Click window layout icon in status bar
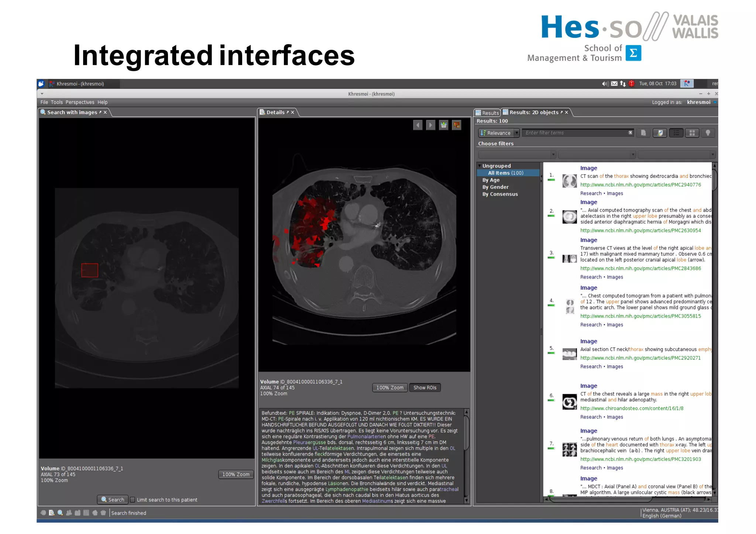 [86, 513]
